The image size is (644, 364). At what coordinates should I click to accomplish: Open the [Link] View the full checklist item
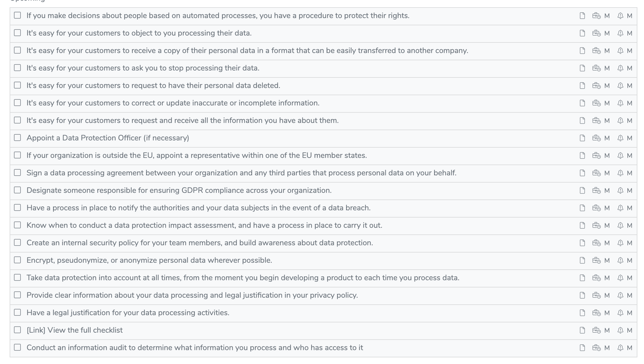pyautogui.click(x=74, y=330)
